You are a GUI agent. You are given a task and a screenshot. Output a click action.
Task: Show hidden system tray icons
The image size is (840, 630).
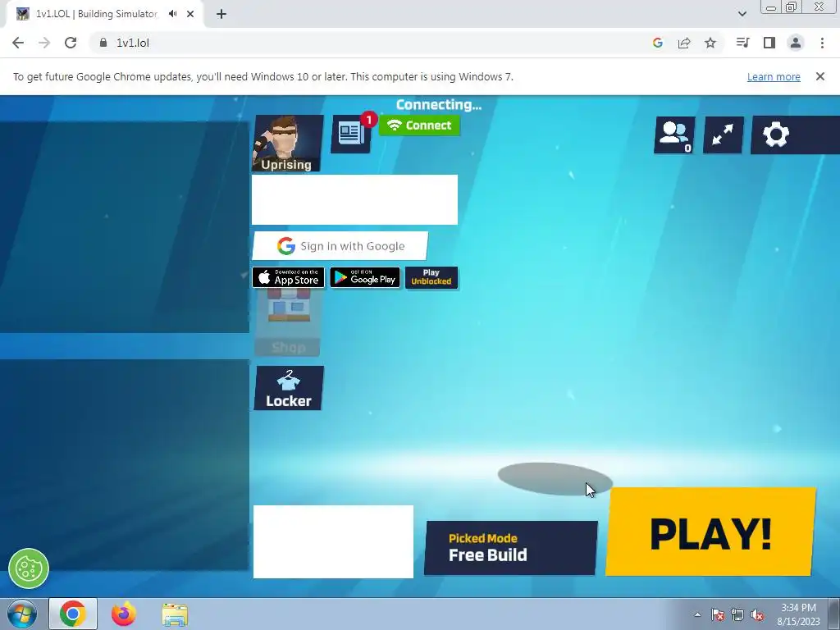[697, 614]
